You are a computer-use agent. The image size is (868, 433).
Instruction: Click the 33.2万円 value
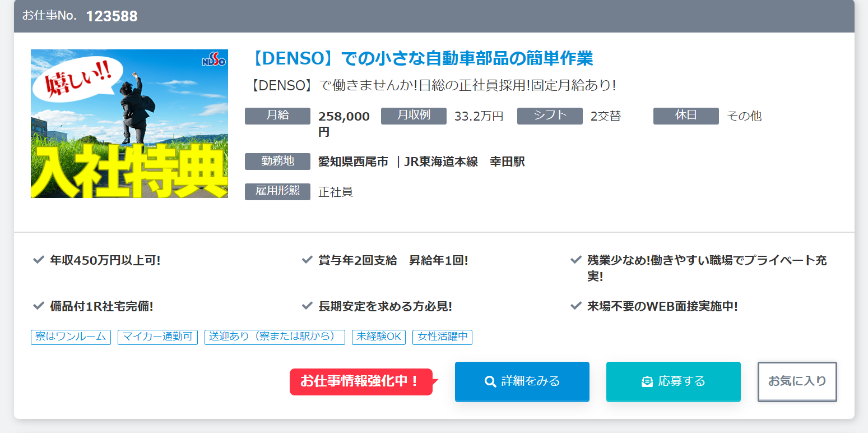(479, 117)
